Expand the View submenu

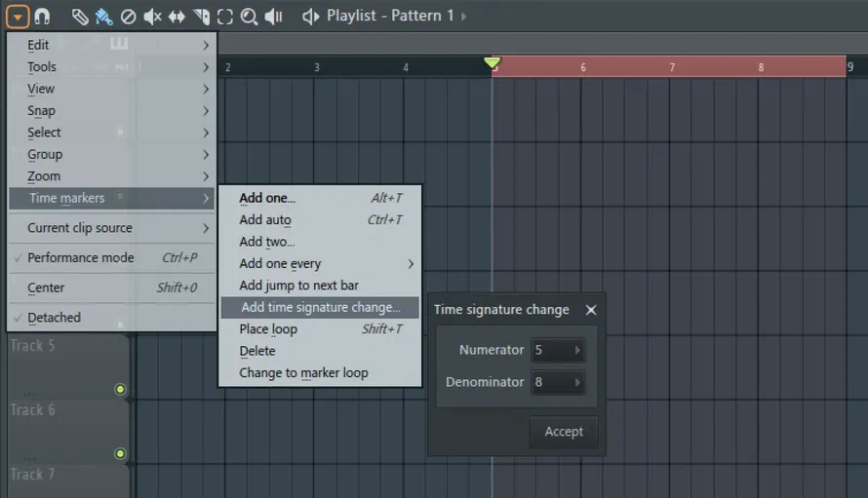click(x=112, y=89)
